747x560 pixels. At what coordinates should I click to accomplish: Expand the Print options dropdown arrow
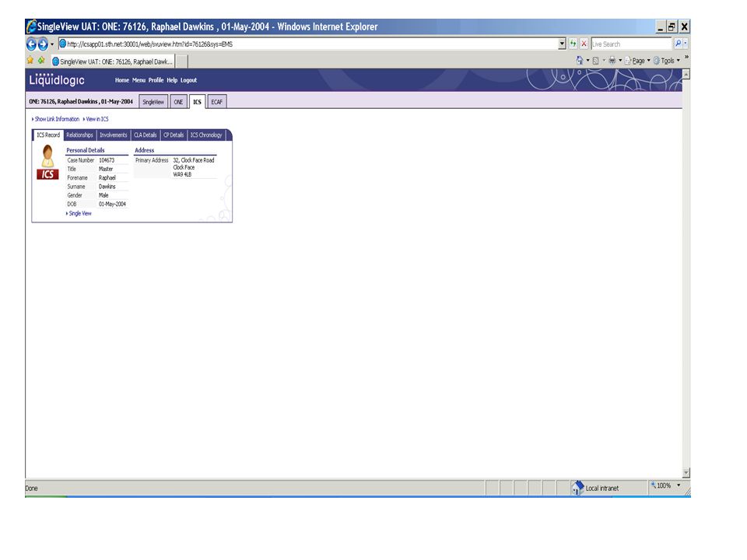[620, 61]
